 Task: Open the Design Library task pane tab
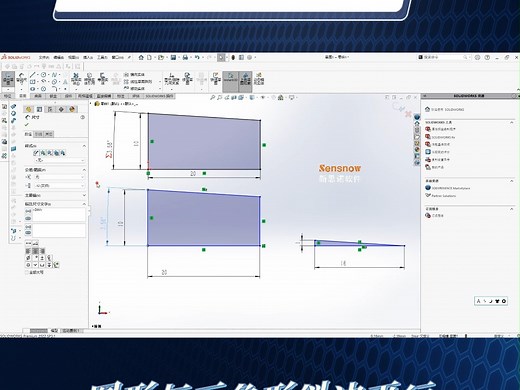pyautogui.click(x=417, y=130)
